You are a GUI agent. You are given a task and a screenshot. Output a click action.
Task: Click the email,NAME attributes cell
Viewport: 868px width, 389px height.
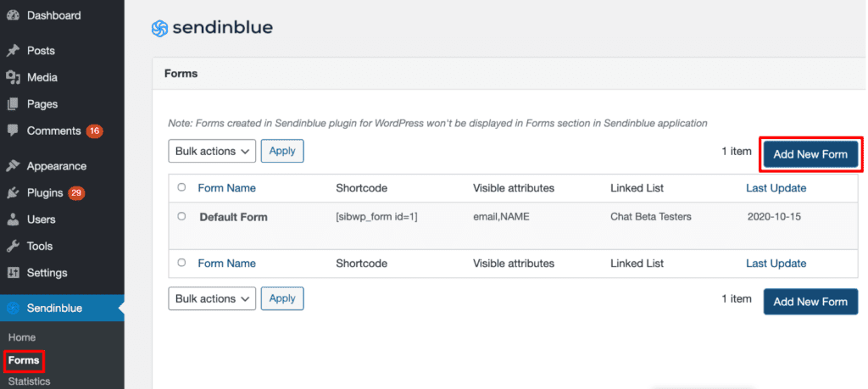[x=501, y=217]
